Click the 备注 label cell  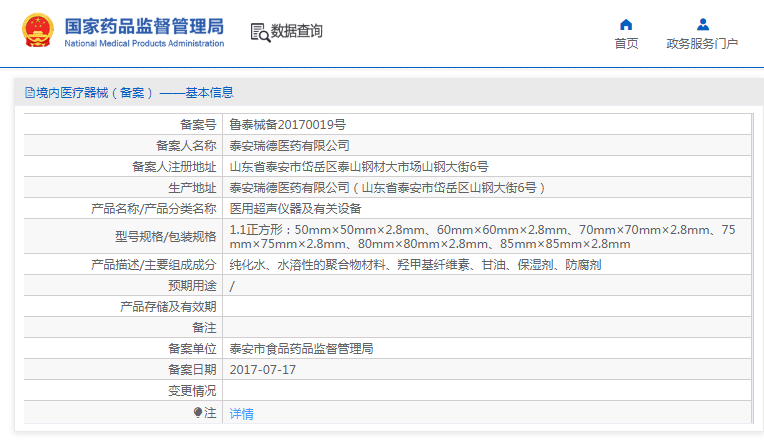[123, 328]
